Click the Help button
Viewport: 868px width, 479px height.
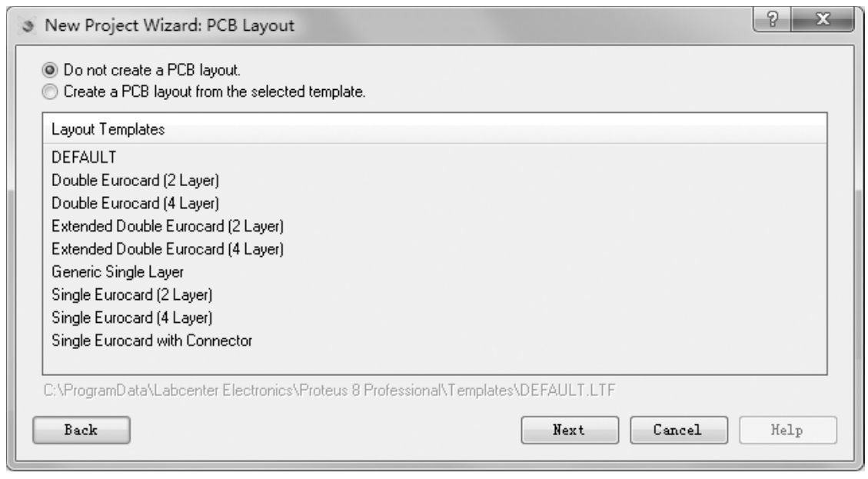(x=787, y=430)
